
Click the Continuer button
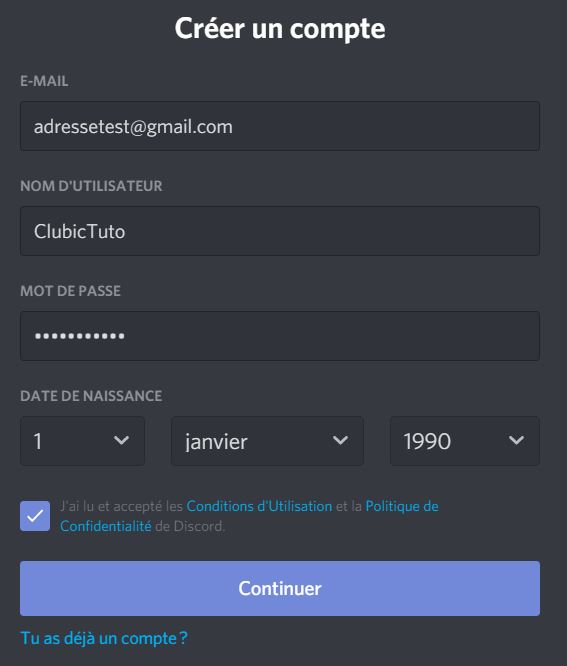[280, 588]
